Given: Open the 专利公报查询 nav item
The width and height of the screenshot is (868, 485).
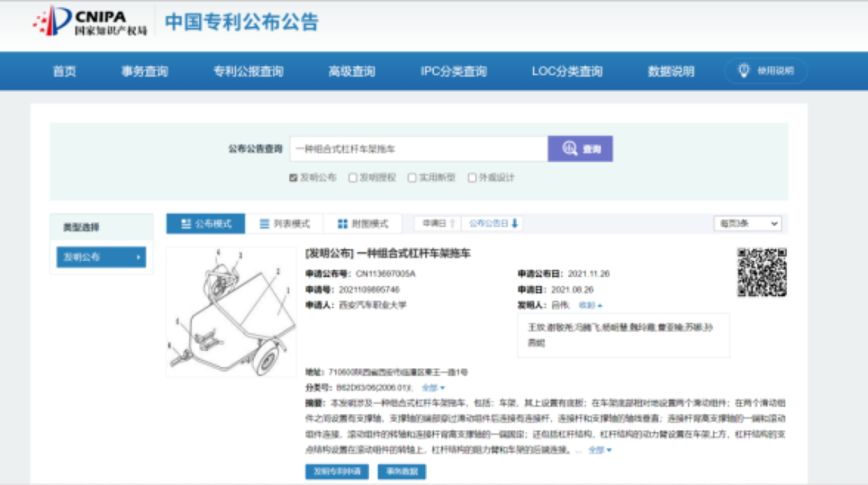Looking at the screenshot, I should [248, 71].
